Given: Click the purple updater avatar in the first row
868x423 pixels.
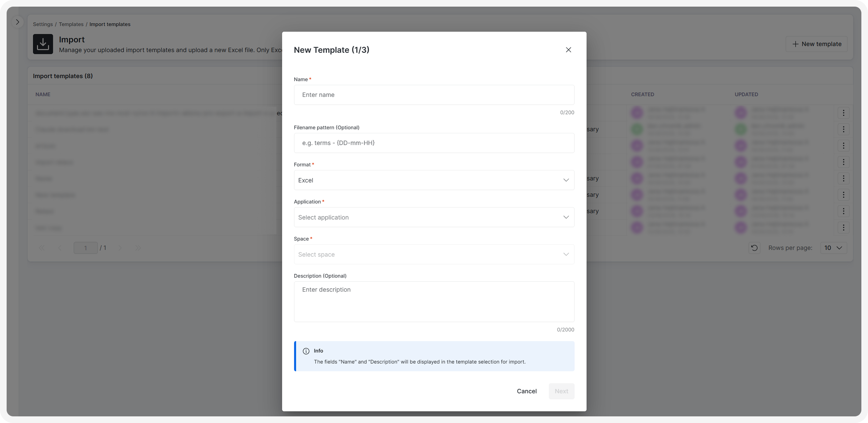Looking at the screenshot, I should [741, 113].
